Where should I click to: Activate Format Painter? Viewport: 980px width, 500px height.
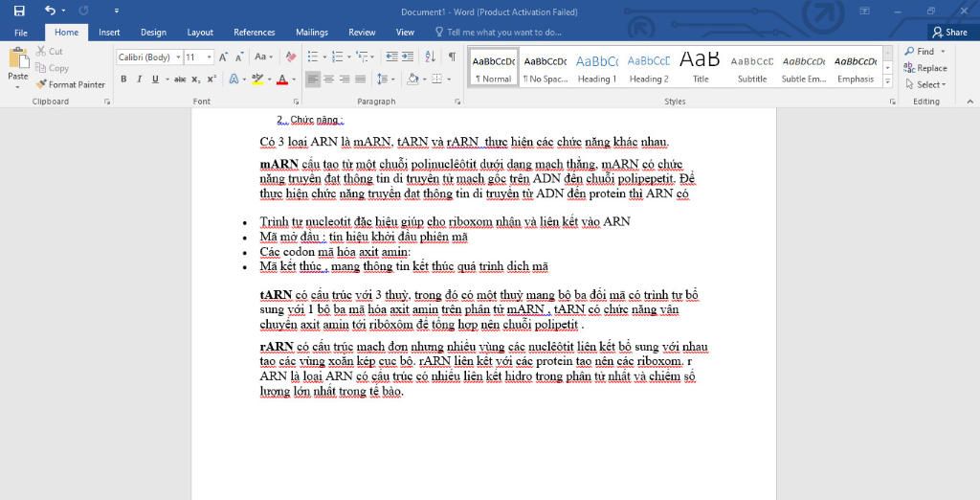[70, 84]
